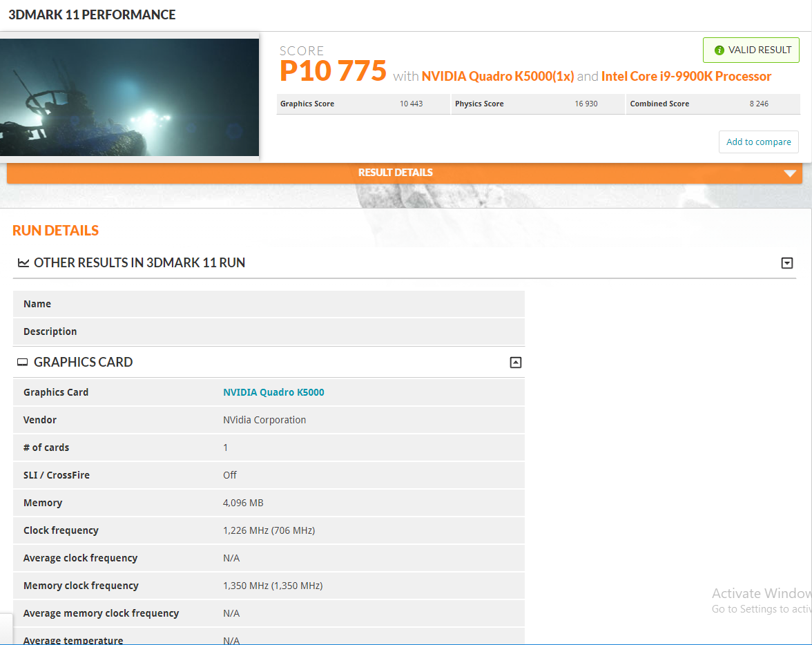Click the Average clock frequency N/A value
The width and height of the screenshot is (812, 645).
click(x=231, y=558)
